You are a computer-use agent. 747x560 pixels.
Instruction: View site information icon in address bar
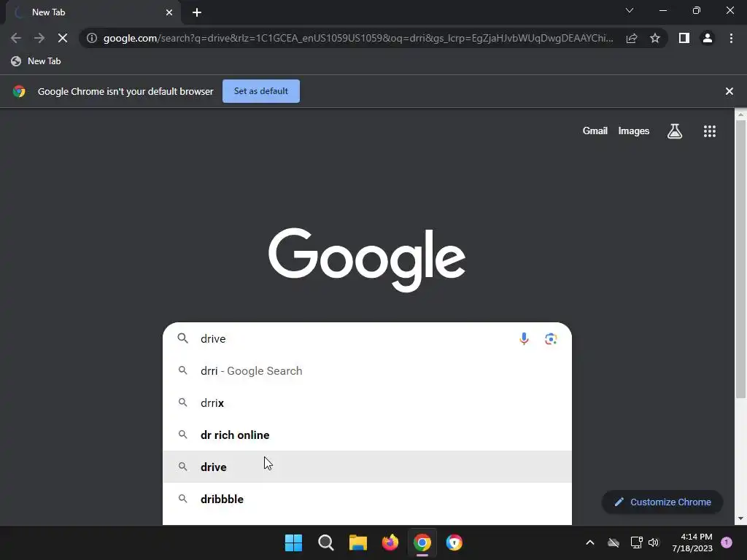92,38
